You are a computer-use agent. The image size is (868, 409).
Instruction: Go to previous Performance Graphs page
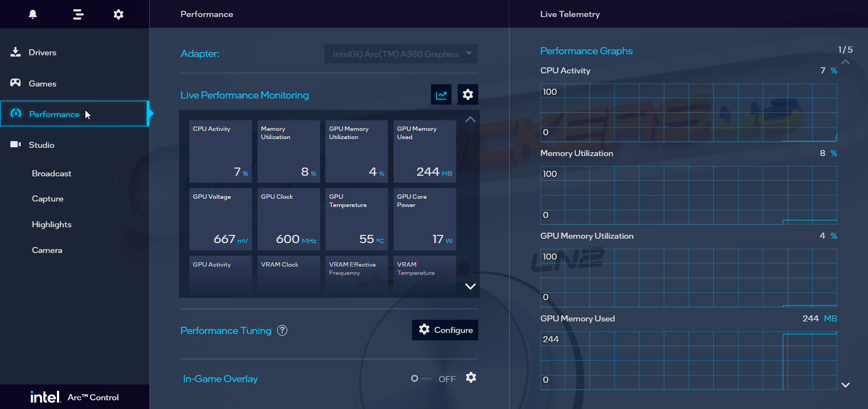tap(846, 62)
